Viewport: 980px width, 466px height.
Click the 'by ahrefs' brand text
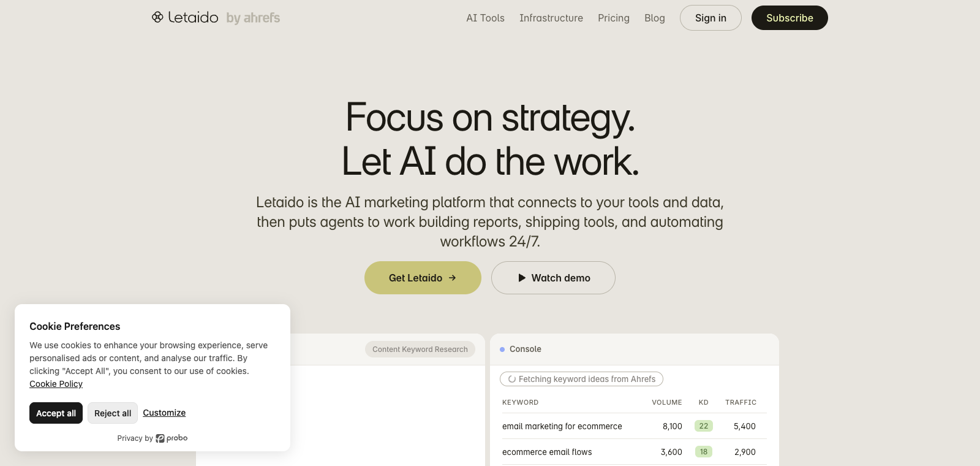[253, 18]
